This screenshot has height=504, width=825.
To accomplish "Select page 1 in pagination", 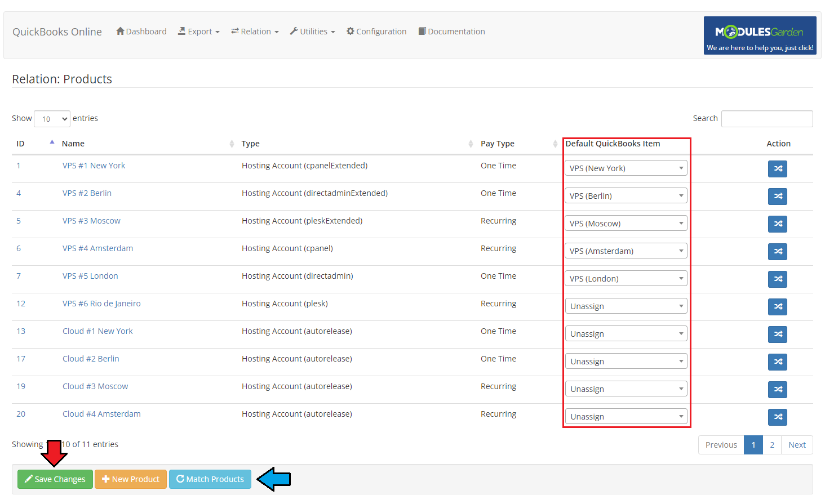I will pos(753,445).
